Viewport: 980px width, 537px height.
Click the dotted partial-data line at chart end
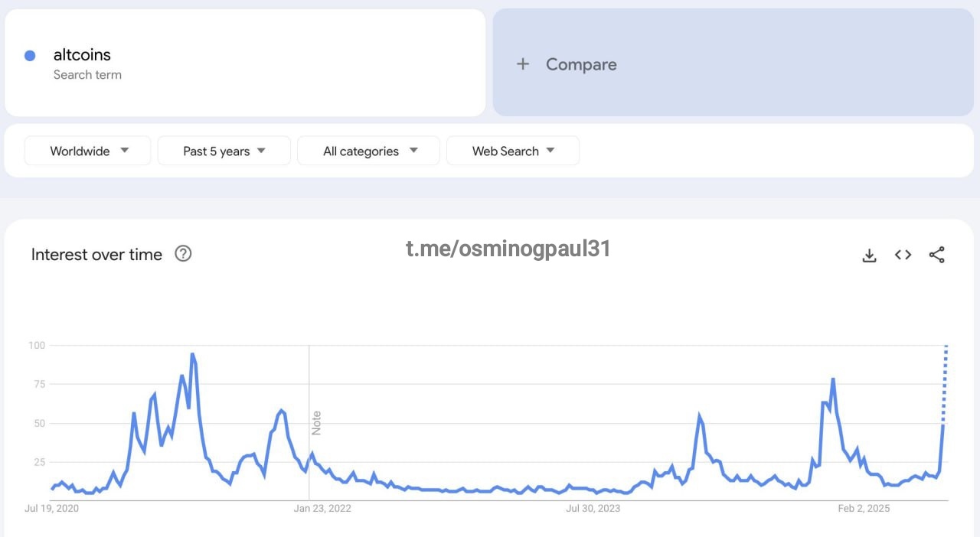coord(946,382)
